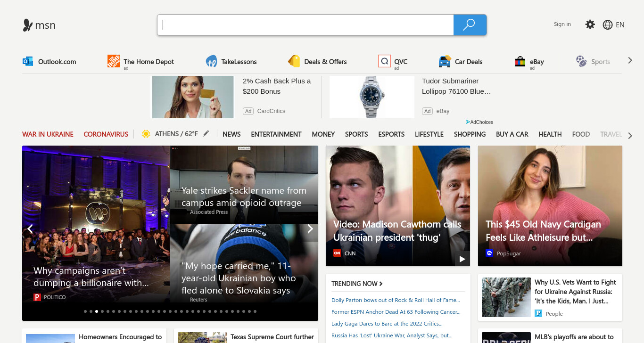This screenshot has height=343, width=644.
Task: Go to the HEALTH tab
Action: [550, 134]
